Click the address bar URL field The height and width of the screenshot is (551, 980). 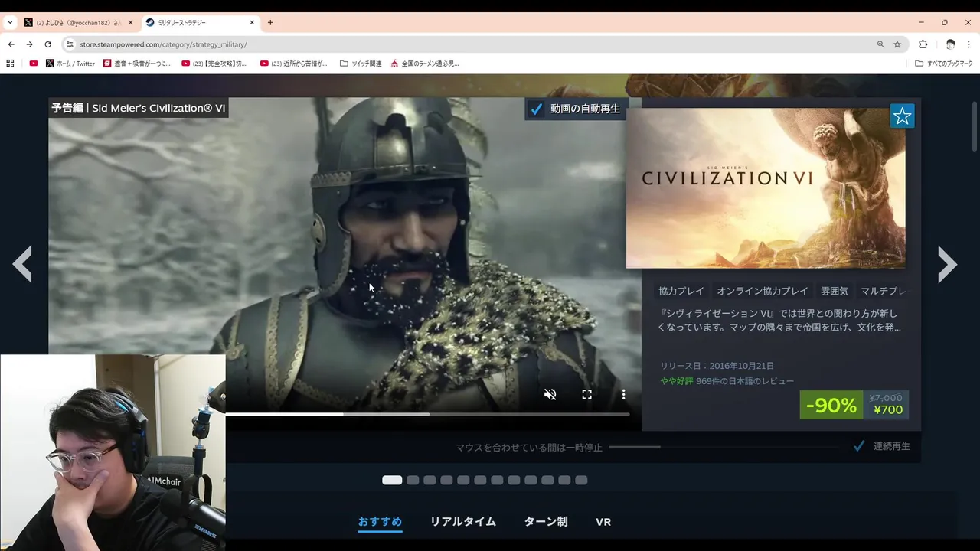pos(475,44)
